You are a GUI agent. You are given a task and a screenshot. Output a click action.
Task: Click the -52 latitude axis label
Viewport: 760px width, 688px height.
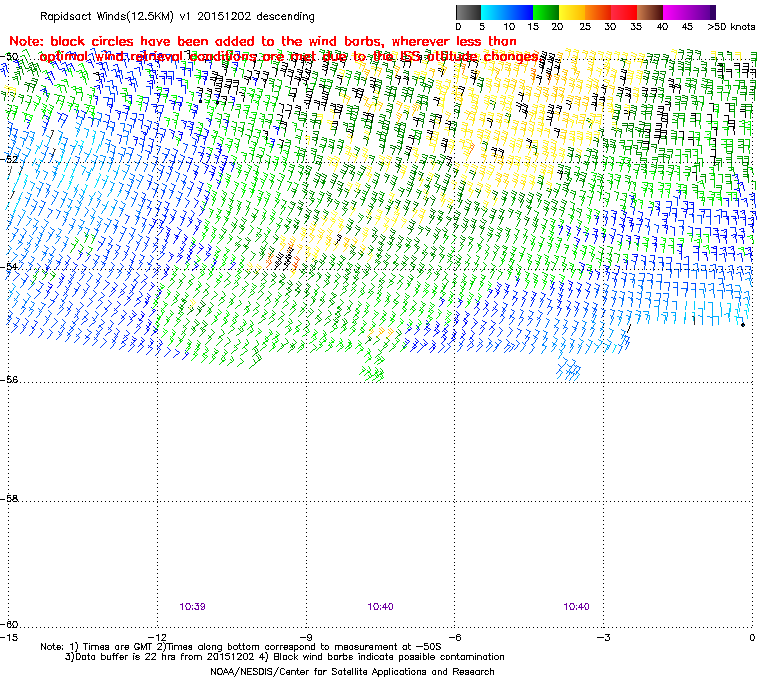(x=9, y=159)
